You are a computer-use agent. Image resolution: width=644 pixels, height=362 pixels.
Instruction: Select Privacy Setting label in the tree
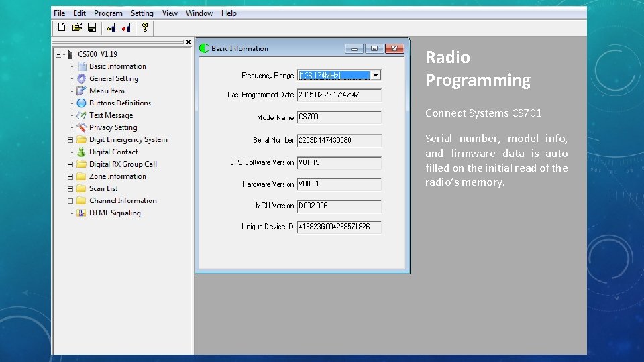click(113, 127)
